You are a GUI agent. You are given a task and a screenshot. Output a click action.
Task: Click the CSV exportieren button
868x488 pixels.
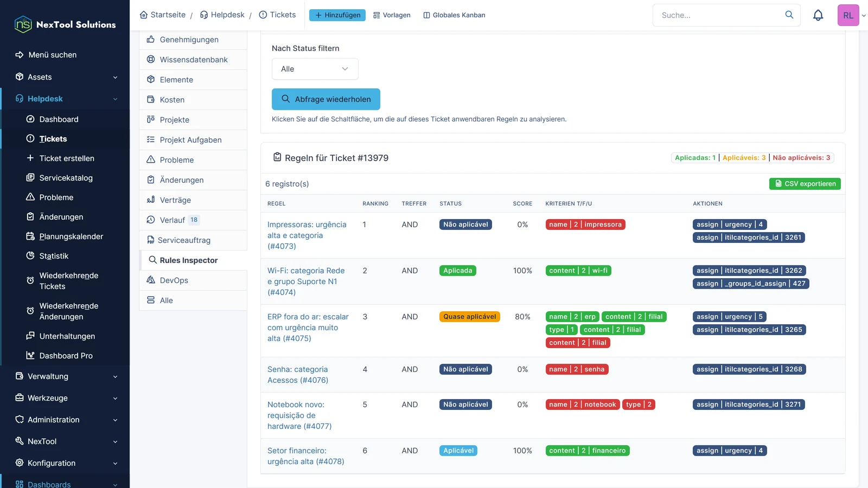click(x=805, y=184)
